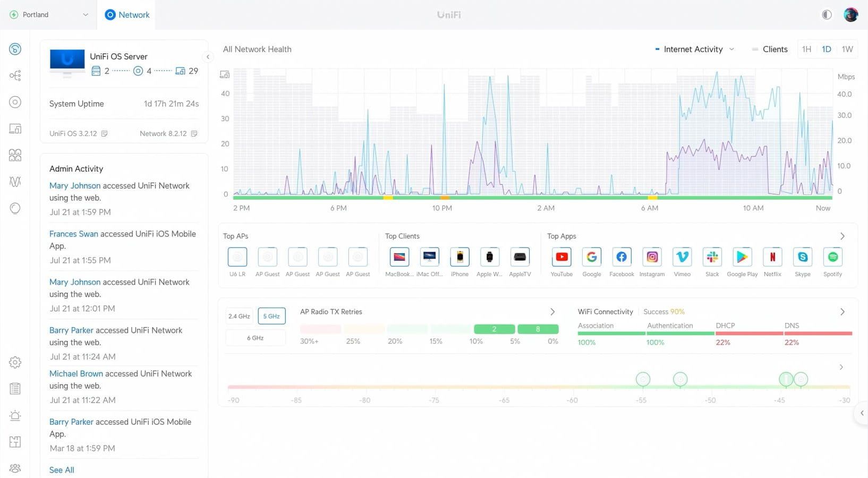This screenshot has width=868, height=478.
Task: Click the YouTube app icon
Action: 561,257
